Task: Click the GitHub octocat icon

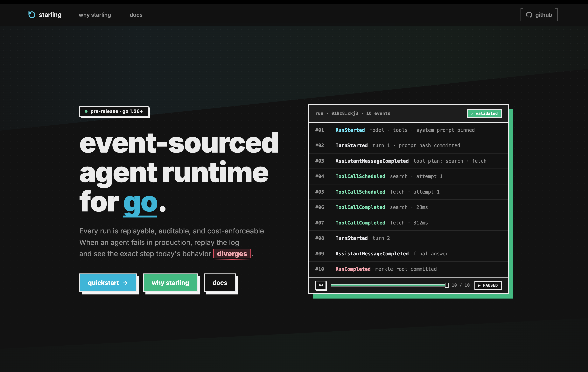Action: pos(529,15)
